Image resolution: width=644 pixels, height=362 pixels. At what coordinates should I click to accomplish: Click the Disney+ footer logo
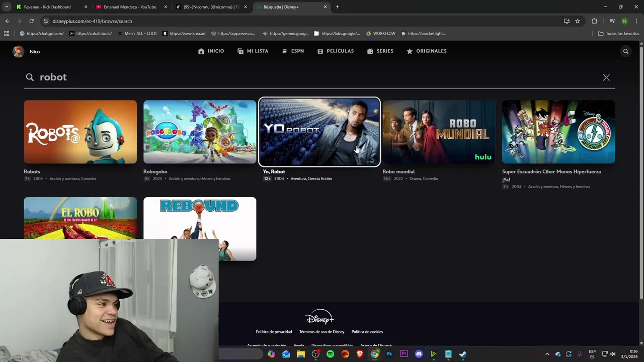point(319,317)
